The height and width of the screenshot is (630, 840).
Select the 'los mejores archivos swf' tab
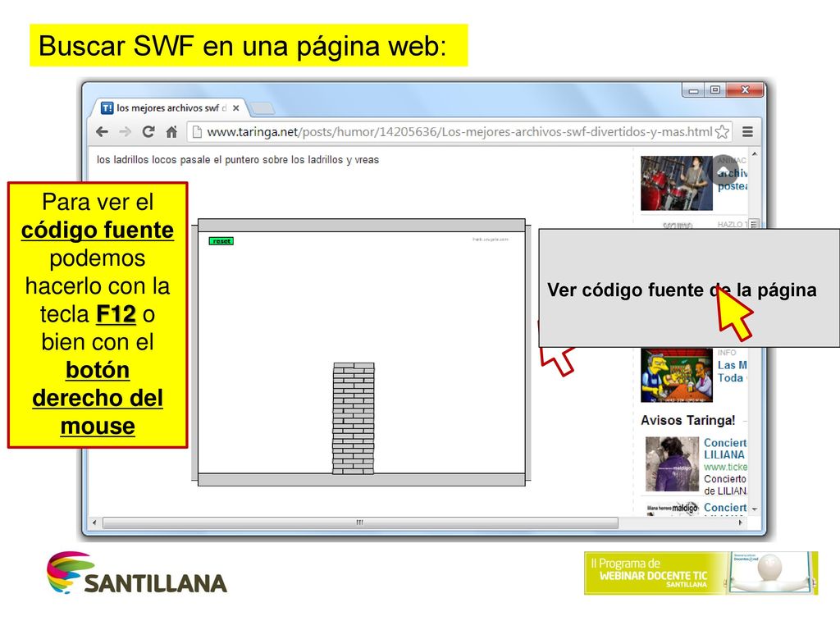[x=171, y=108]
